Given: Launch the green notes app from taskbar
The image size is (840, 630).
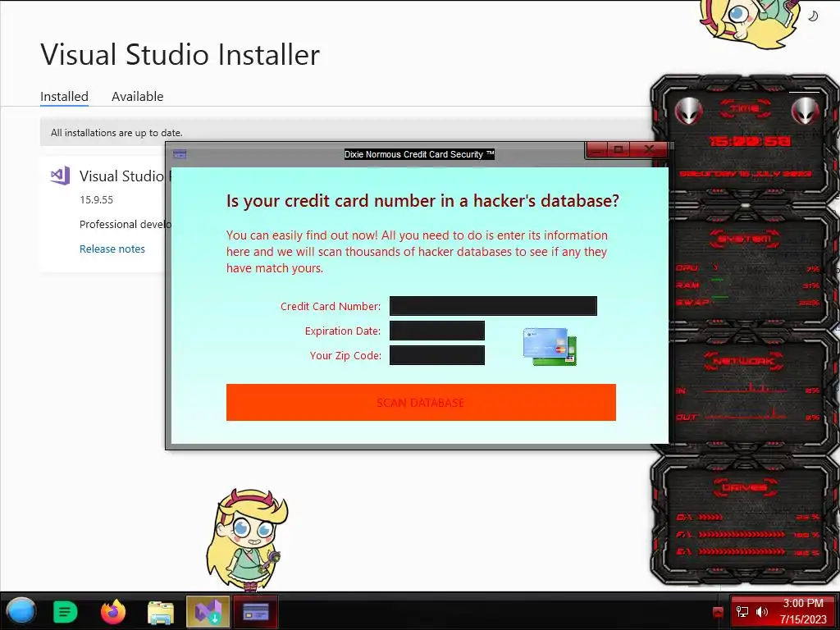Looking at the screenshot, I should (66, 611).
